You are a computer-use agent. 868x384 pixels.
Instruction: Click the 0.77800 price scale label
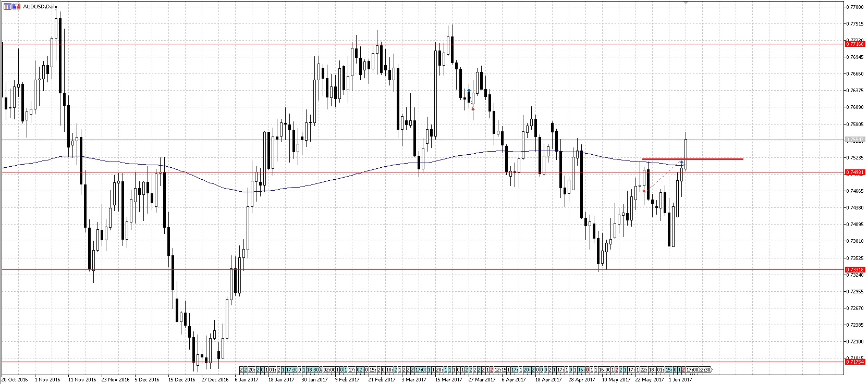pyautogui.click(x=855, y=7)
